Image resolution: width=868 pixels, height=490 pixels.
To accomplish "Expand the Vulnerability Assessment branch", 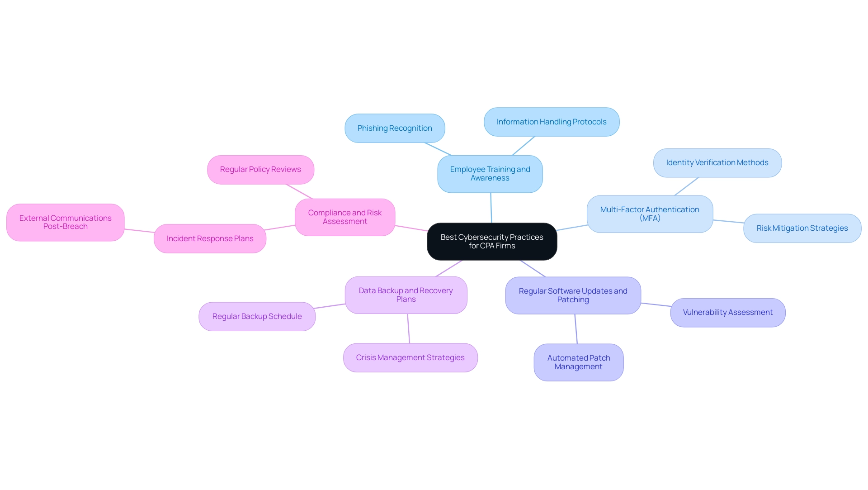I will [728, 312].
